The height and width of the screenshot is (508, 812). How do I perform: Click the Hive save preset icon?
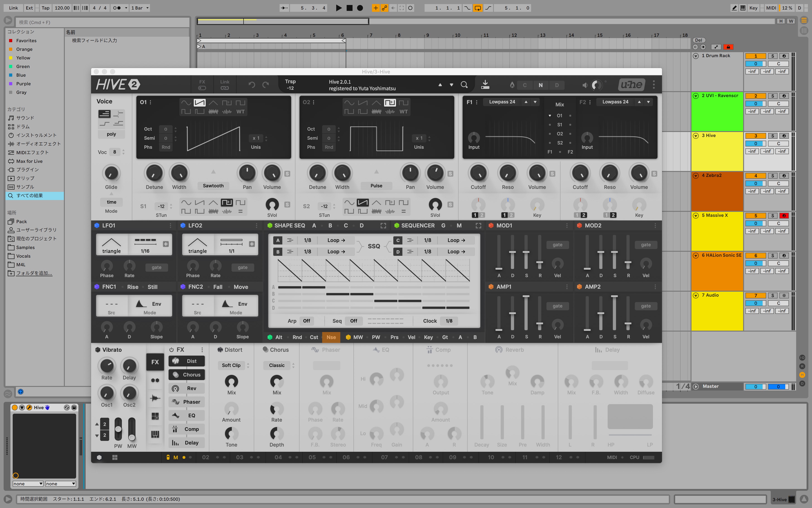point(485,85)
